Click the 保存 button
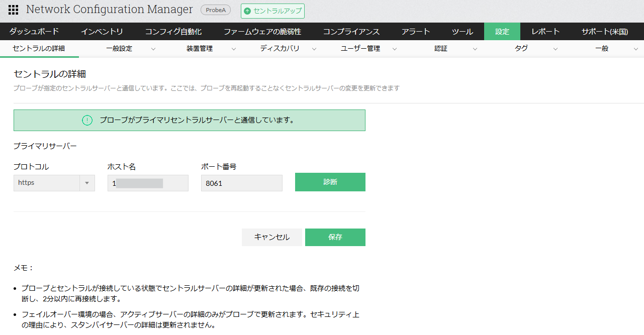Screen dimensions: 644x335 click(x=335, y=237)
